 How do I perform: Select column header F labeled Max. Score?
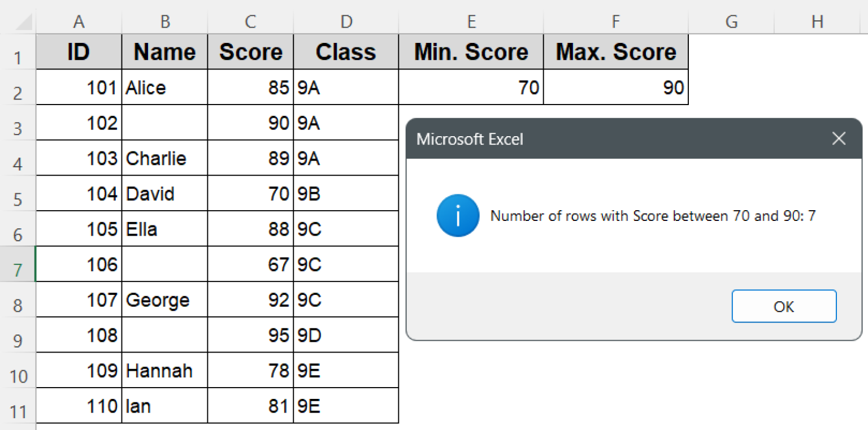(615, 21)
